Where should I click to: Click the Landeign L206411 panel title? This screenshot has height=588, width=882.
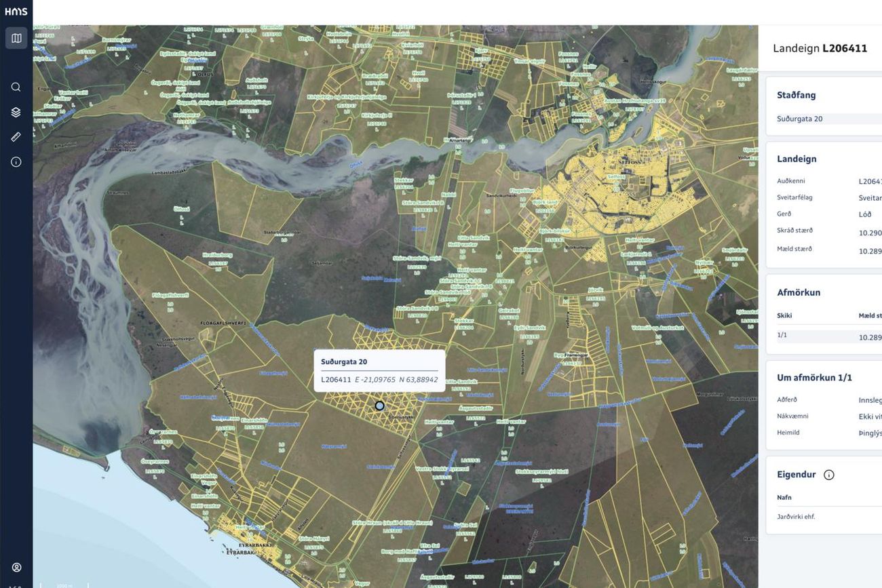820,48
